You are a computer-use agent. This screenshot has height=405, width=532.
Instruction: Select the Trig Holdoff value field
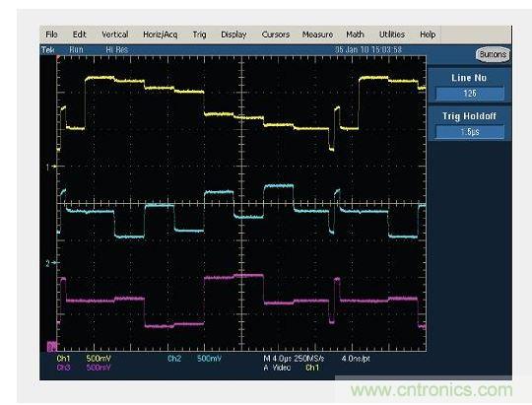(x=470, y=132)
